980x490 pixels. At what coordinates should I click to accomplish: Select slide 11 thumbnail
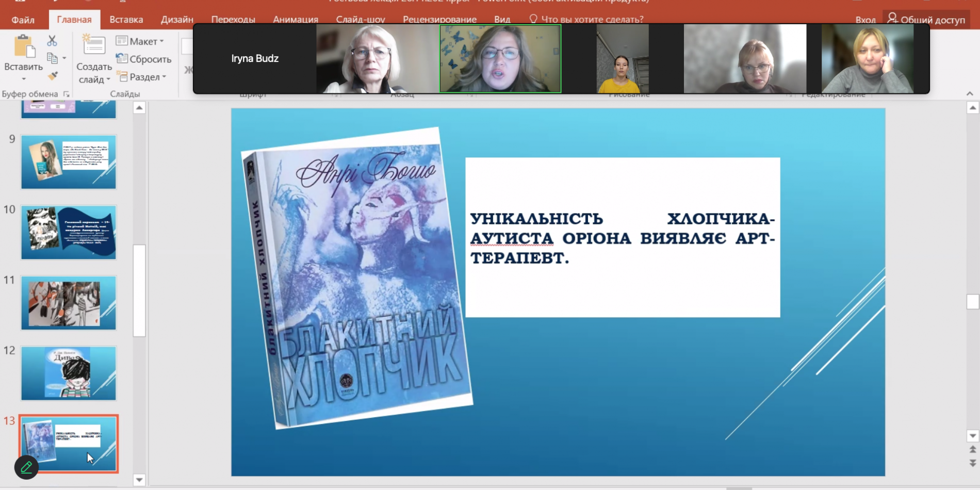click(69, 303)
